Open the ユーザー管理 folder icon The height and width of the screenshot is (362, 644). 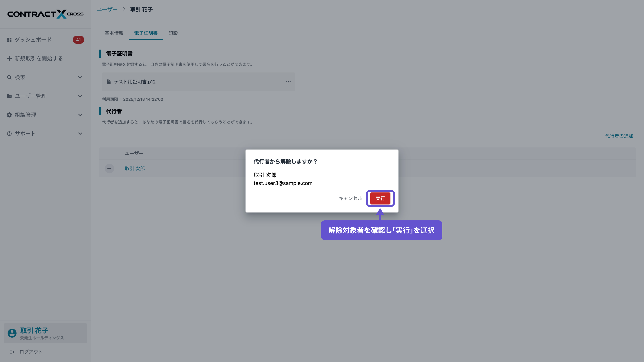(x=9, y=96)
